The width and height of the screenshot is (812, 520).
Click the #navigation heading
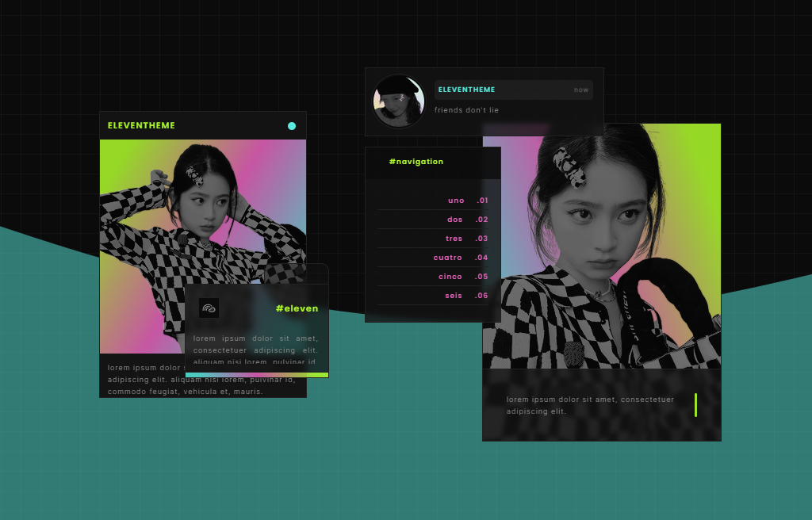[x=416, y=162]
